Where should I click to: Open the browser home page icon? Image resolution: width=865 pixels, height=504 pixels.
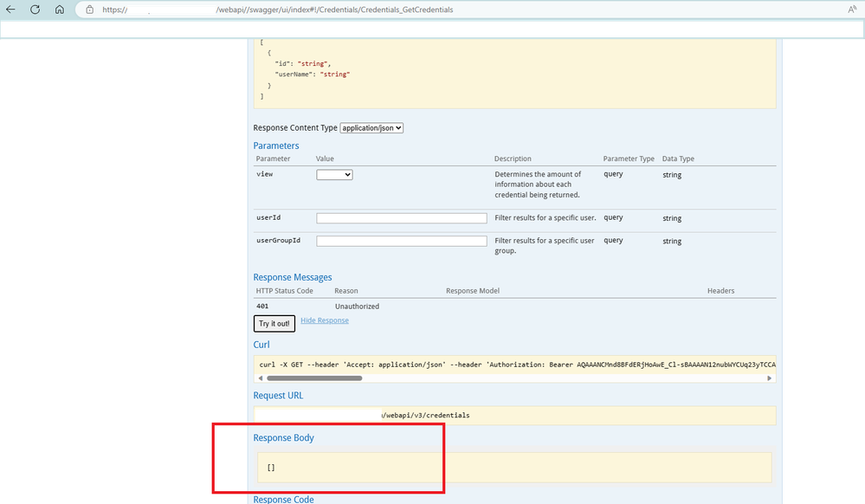60,10
